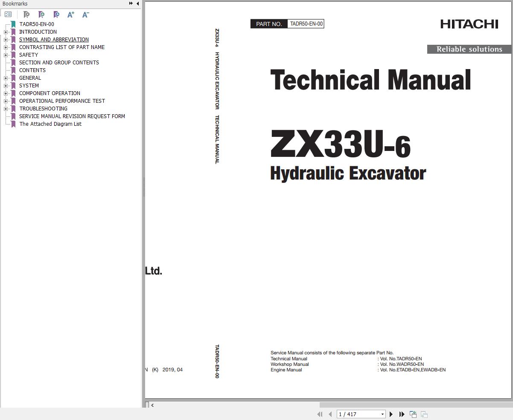The image size is (513, 420).
Task: Open The Attached Diagram List bookmark
Action: point(50,124)
